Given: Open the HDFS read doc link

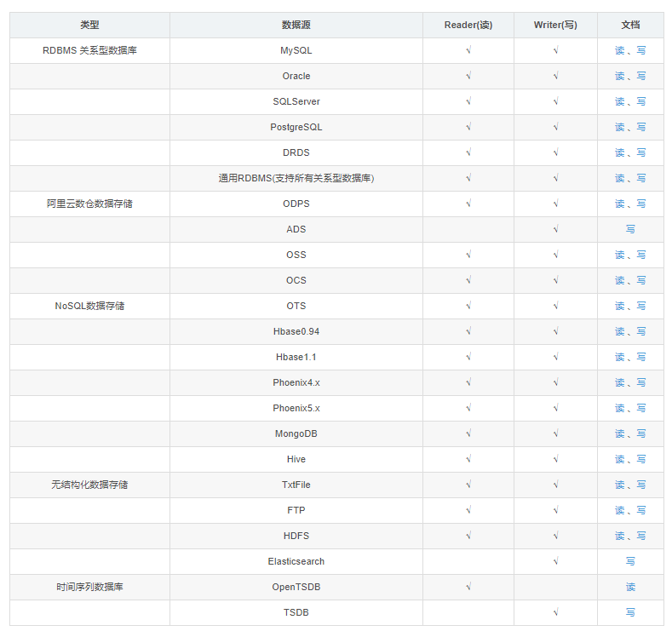Looking at the screenshot, I should [620, 536].
